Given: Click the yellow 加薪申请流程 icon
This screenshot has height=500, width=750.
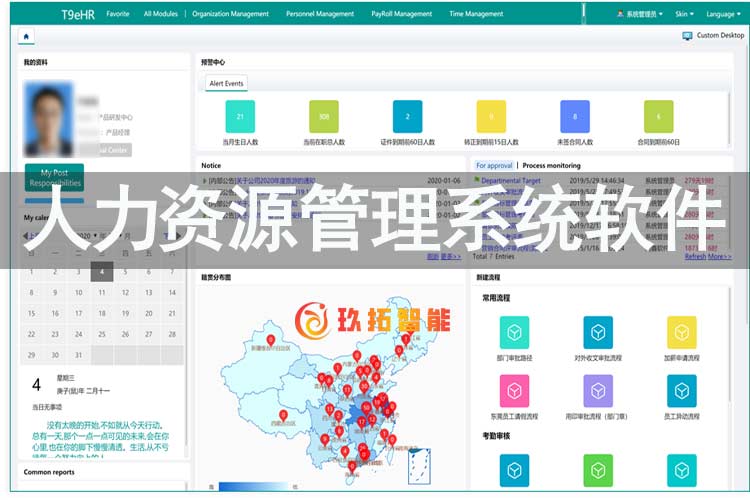Looking at the screenshot, I should pos(681,332).
